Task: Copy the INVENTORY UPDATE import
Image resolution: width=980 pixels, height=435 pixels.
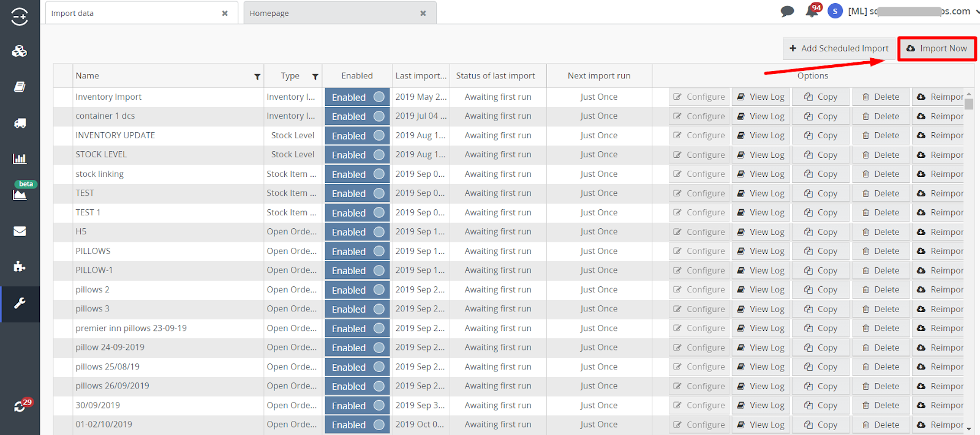Action: tap(820, 135)
